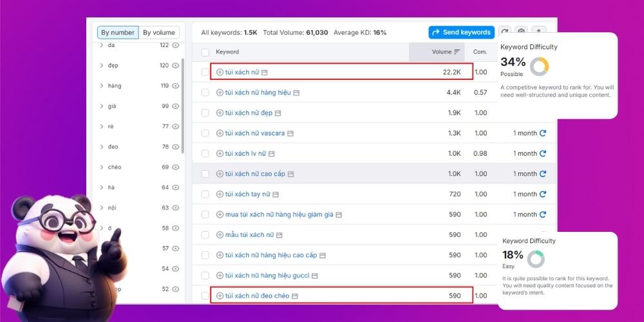Image resolution: width=644 pixels, height=322 pixels.
Task: Expand the 'giá' keyword group
Action: (102, 106)
